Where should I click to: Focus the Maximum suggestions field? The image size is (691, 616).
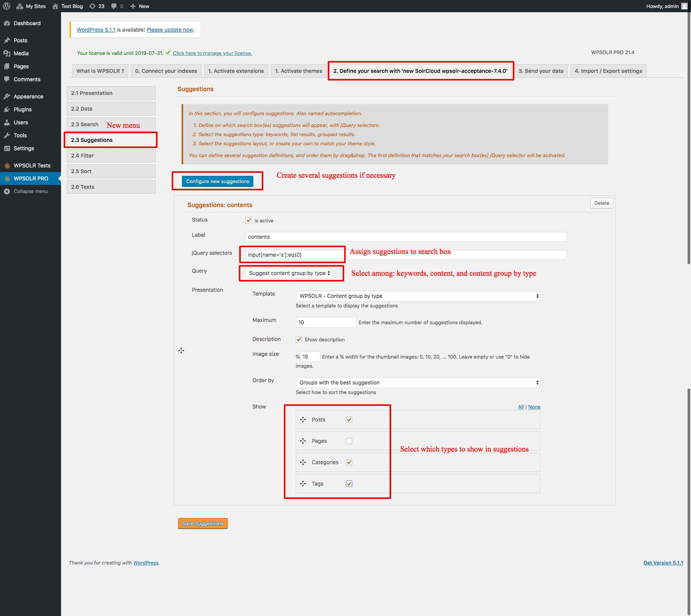tap(326, 322)
